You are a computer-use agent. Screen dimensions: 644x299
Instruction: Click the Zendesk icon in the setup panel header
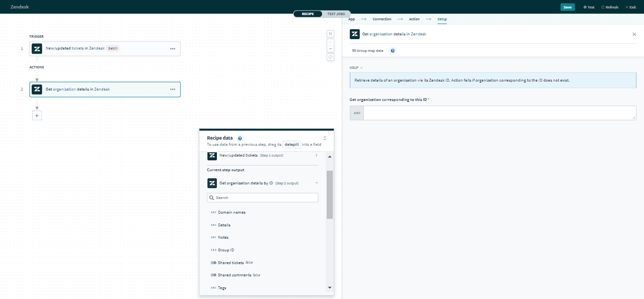coord(354,34)
